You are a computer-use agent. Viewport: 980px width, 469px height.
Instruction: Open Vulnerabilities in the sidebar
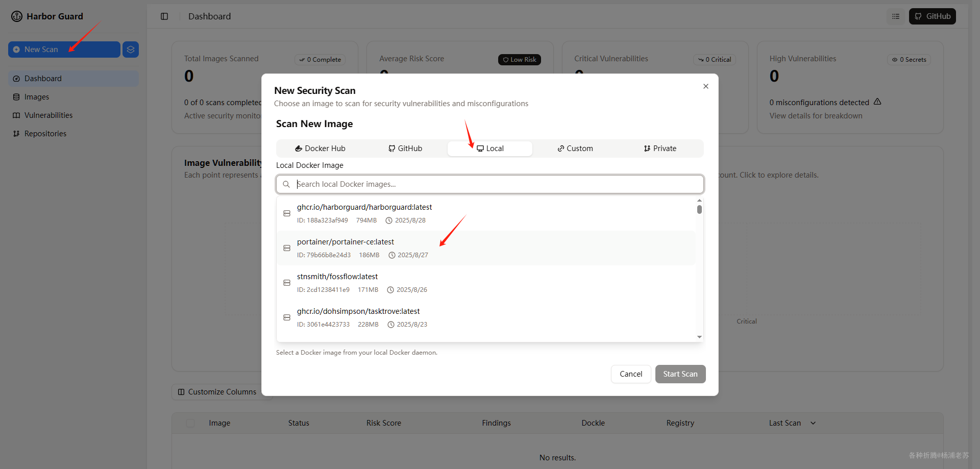(73, 115)
